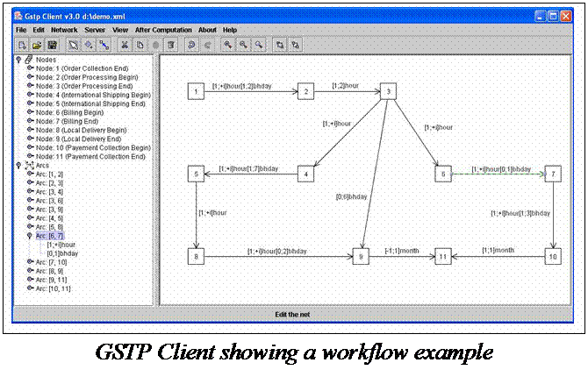Click the first magnifier zoom icon
The image size is (588, 377).
pyautogui.click(x=228, y=44)
